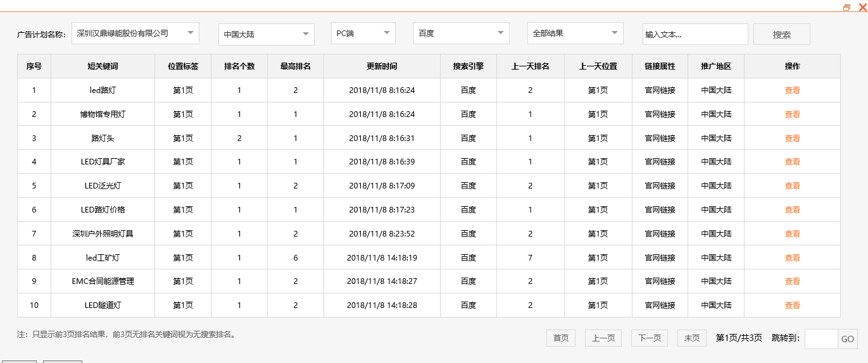The height and width of the screenshot is (363, 868).
Task: Click the 操作 column header
Action: click(792, 66)
